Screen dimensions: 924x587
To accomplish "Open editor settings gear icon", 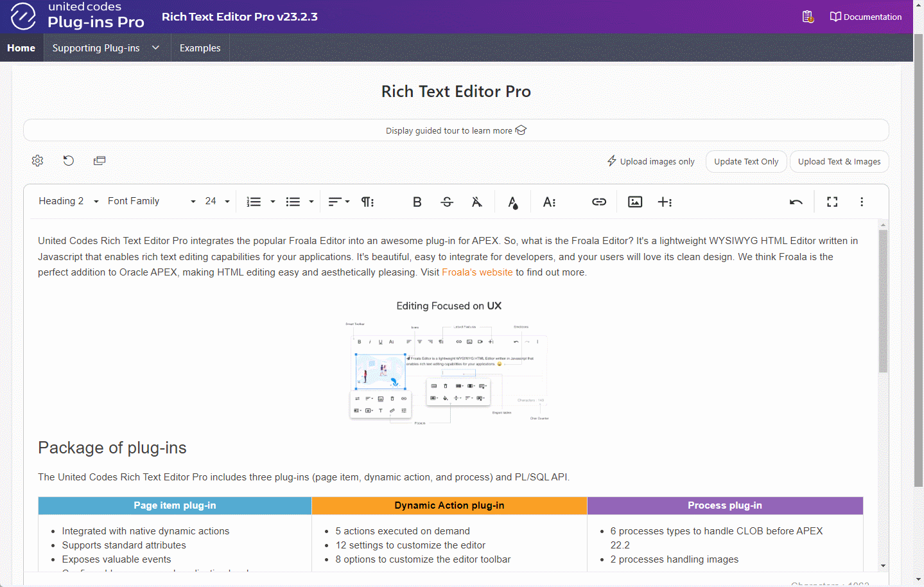I will [x=37, y=161].
